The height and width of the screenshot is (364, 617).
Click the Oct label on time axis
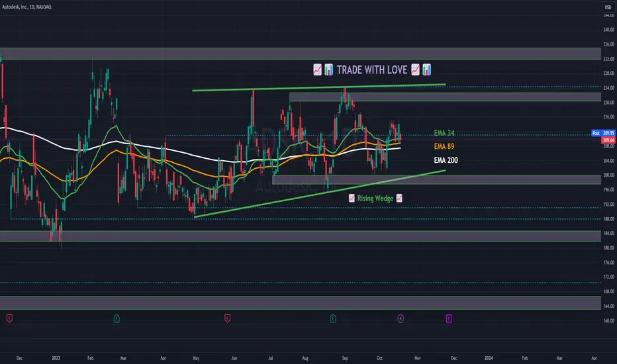point(379,358)
